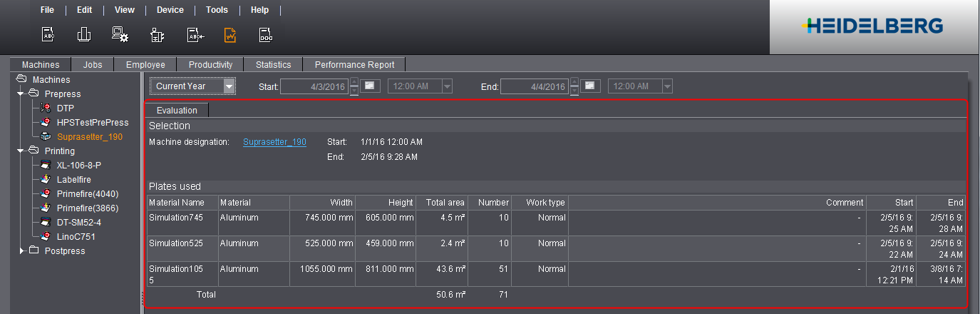Click the Postpress folder icon
Viewport: 980px width, 314px height.
[33, 251]
